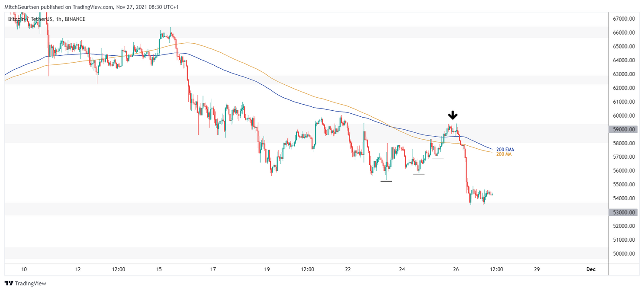Screen dimensions: 644x291
Task: Click the 62000.00 price axis label
Action: (624, 88)
